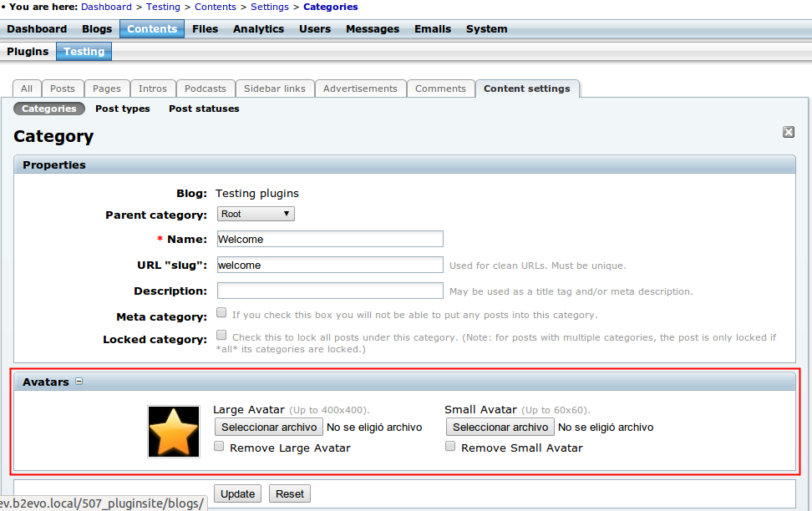Select the Testing blog tab
812x511 pixels.
tap(84, 51)
